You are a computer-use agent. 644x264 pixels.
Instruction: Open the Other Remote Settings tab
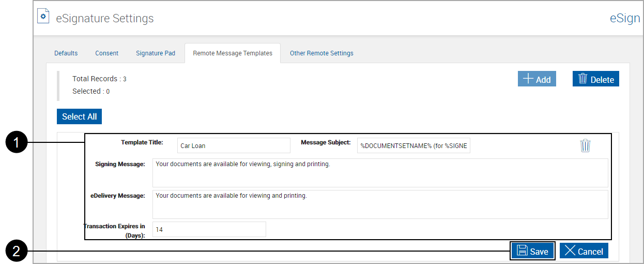coord(321,53)
